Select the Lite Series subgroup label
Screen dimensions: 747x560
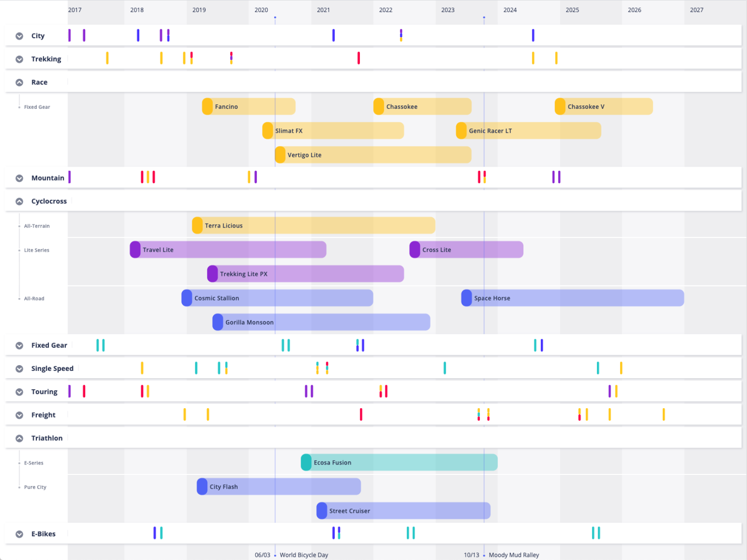point(37,250)
